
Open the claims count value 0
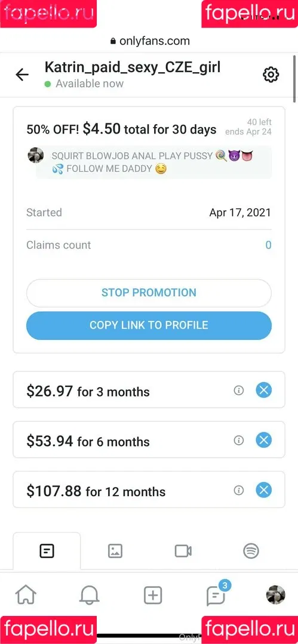pos(268,245)
